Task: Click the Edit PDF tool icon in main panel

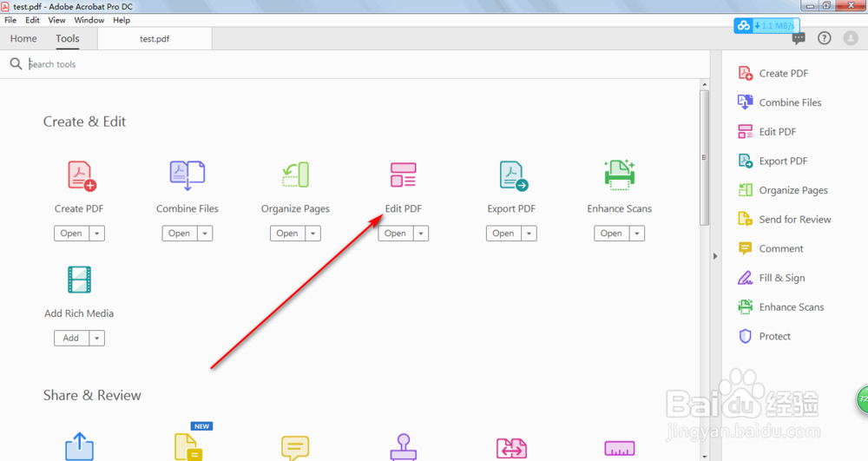Action: [x=403, y=175]
